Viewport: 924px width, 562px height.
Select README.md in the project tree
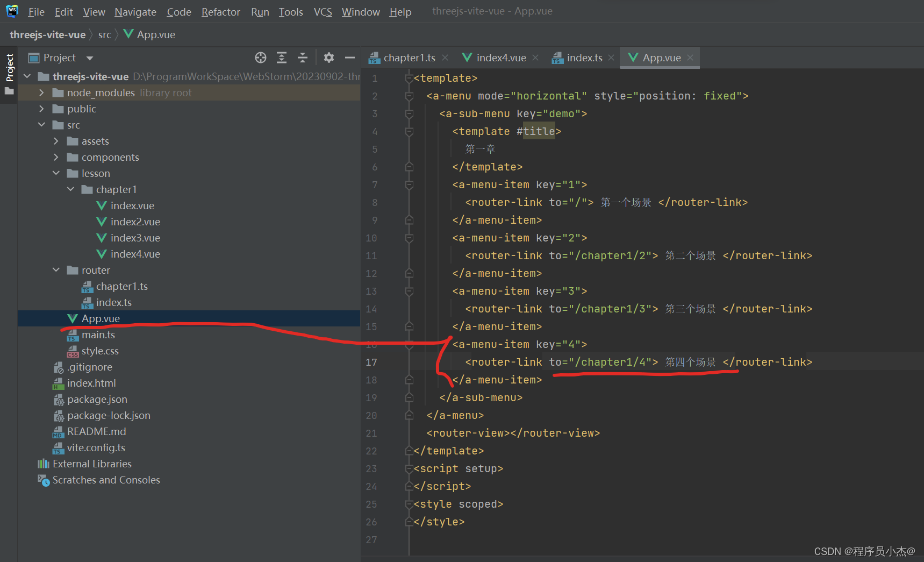pyautogui.click(x=96, y=431)
